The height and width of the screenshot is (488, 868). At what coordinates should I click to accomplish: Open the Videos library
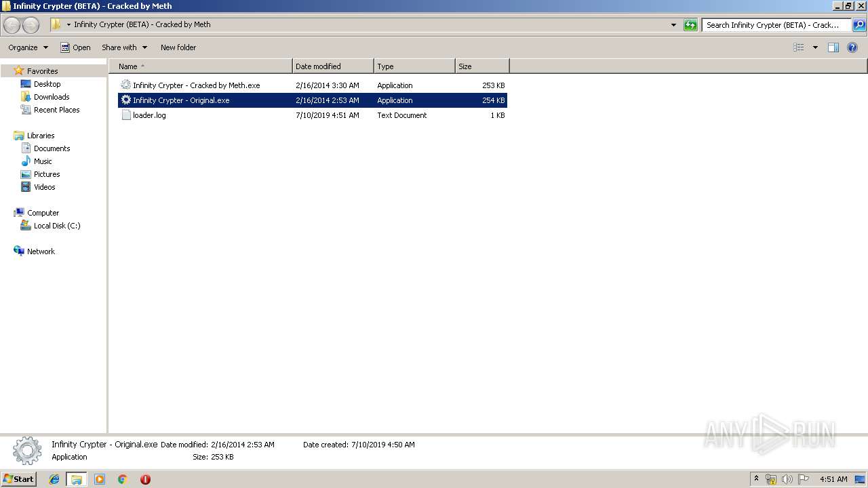tap(44, 187)
